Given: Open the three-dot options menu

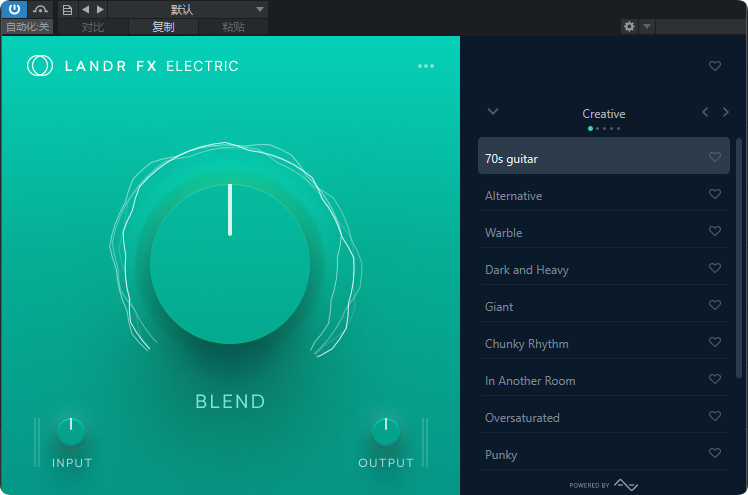Looking at the screenshot, I should tap(426, 66).
